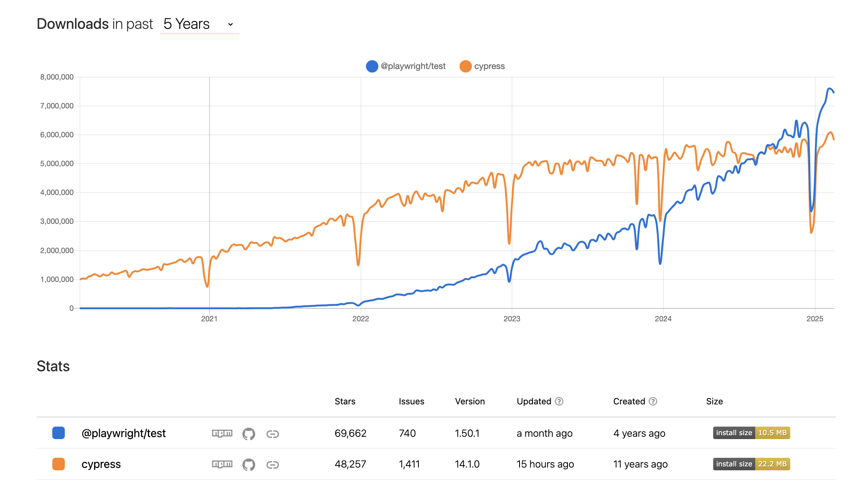Click help icon next to Created
This screenshot has height=489, width=868.
click(x=653, y=401)
